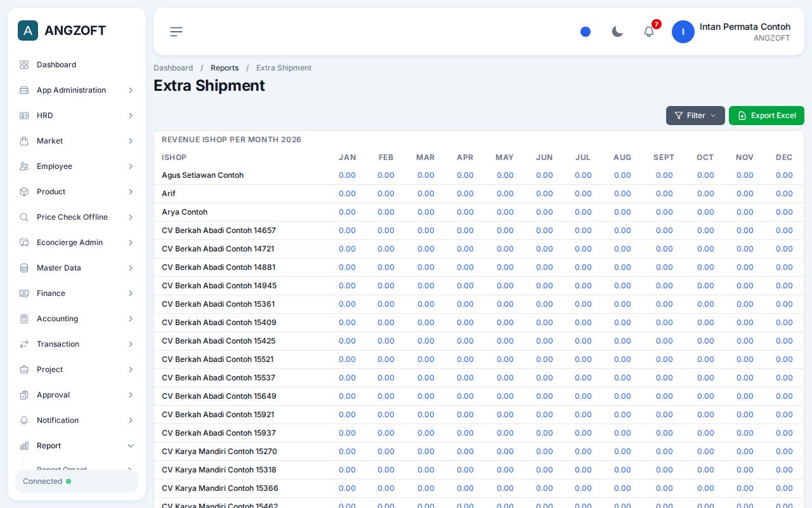Select Dashboard in the sidebar
Image resolution: width=812 pixels, height=508 pixels.
[77, 65]
